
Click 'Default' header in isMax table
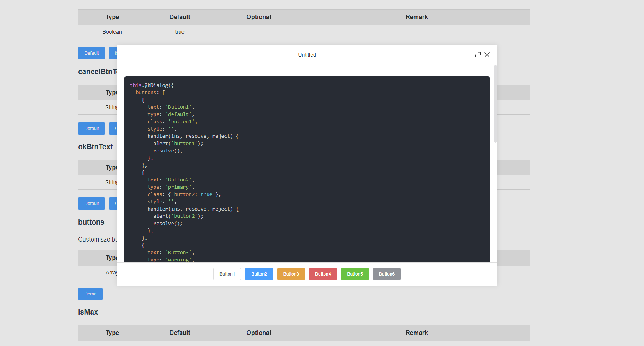[x=180, y=333]
